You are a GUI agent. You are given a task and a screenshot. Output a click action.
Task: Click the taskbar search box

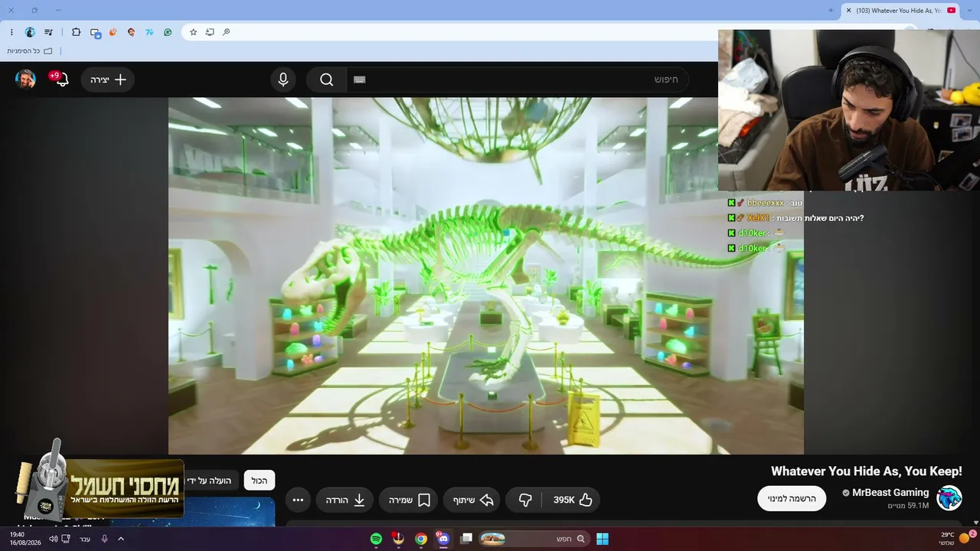pyautogui.click(x=534, y=539)
